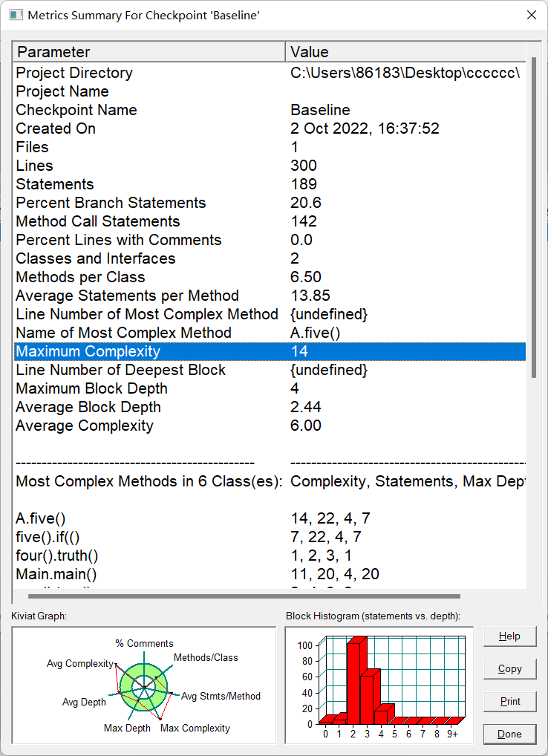Select the Project Name row
Viewport: 548px width, 756px height.
(270, 91)
